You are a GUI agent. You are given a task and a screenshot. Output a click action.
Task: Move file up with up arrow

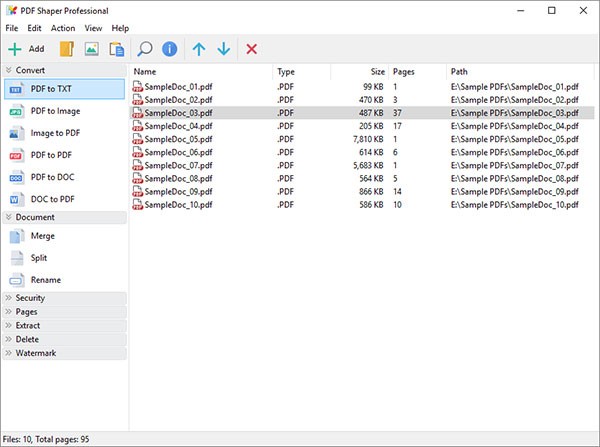(x=200, y=48)
